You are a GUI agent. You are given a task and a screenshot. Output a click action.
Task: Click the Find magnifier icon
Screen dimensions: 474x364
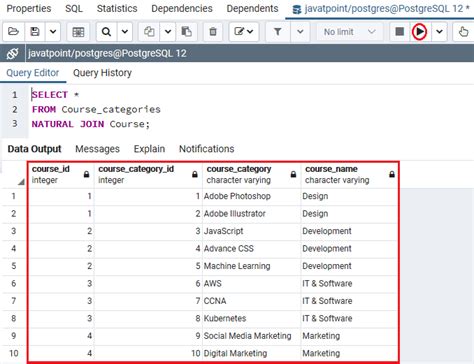pos(106,32)
